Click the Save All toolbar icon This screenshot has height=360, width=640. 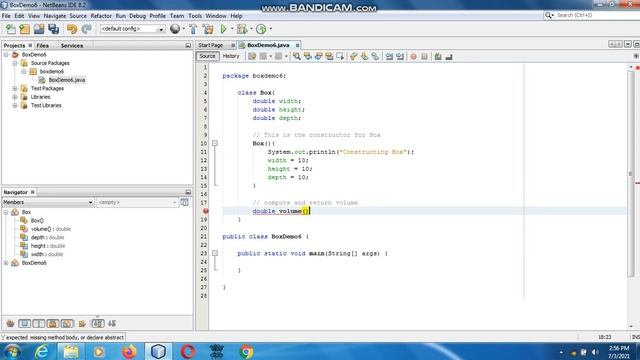coord(53,29)
